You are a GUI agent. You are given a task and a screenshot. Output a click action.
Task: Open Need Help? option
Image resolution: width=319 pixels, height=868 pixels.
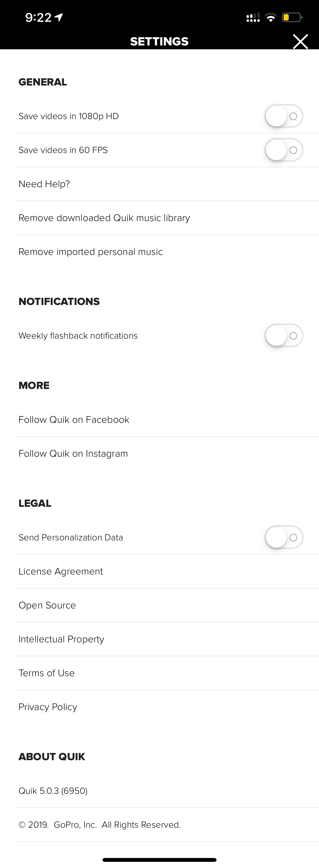167,184
